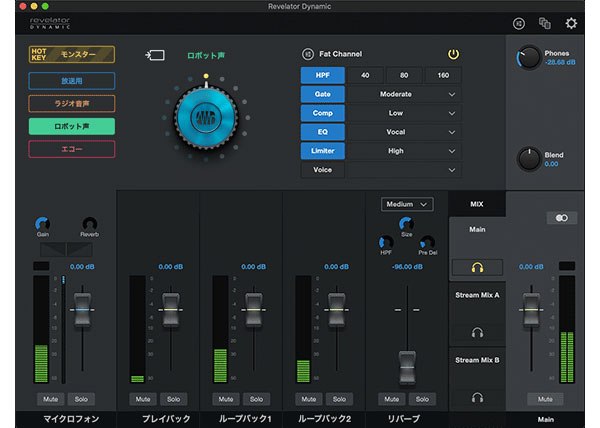Click the microphone Gain knob
The height and width of the screenshot is (428, 600).
tap(42, 224)
